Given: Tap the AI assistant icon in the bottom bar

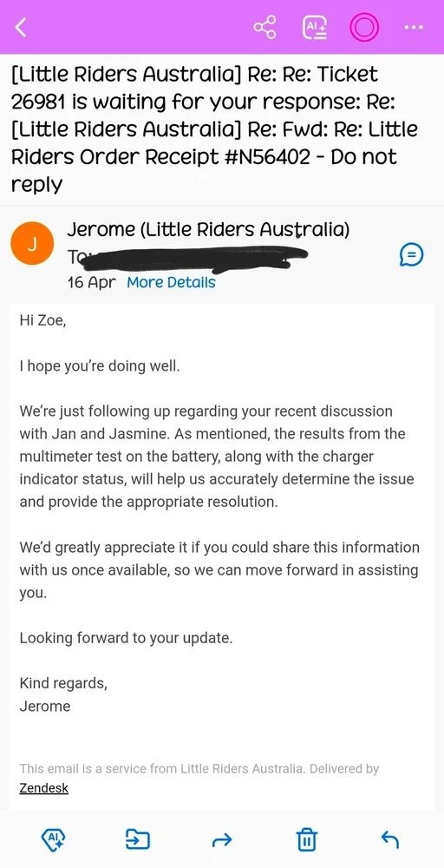Looking at the screenshot, I should click(x=54, y=839).
